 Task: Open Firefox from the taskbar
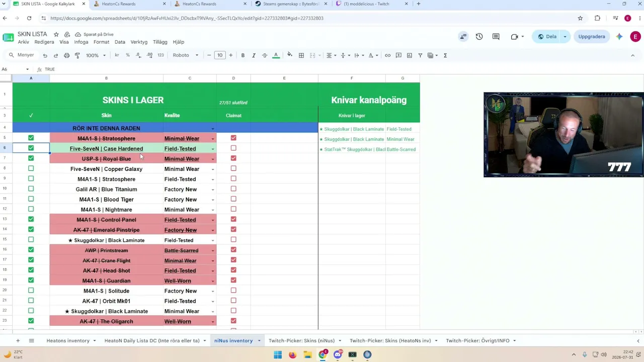click(293, 355)
